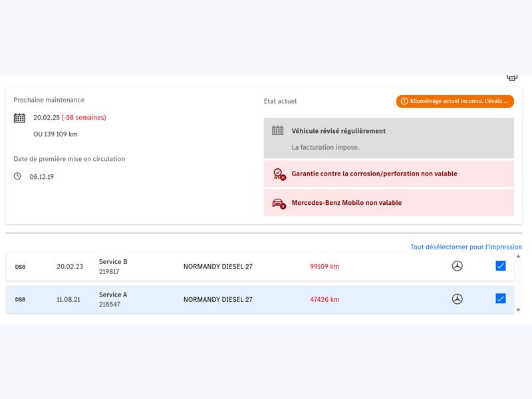The image size is (532, 399).
Task: Click the Mercedes-Benz Mobilo car icon
Action: pyautogui.click(x=279, y=203)
